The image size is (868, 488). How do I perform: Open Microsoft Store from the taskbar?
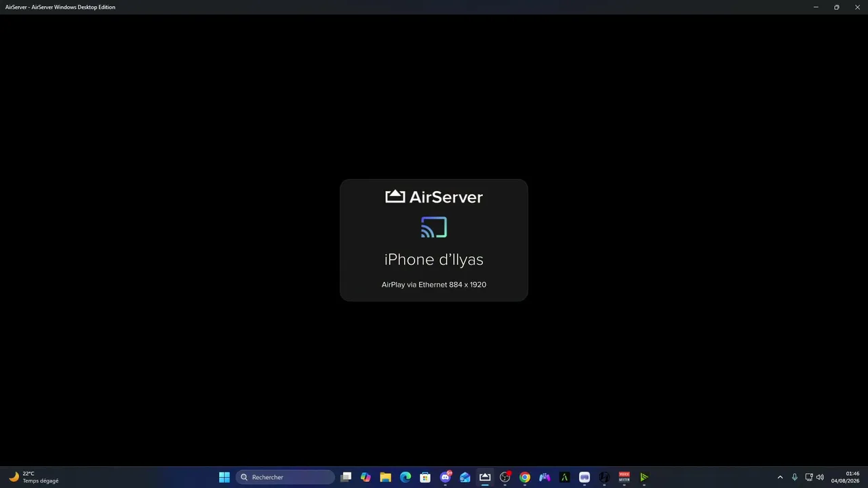tap(425, 477)
